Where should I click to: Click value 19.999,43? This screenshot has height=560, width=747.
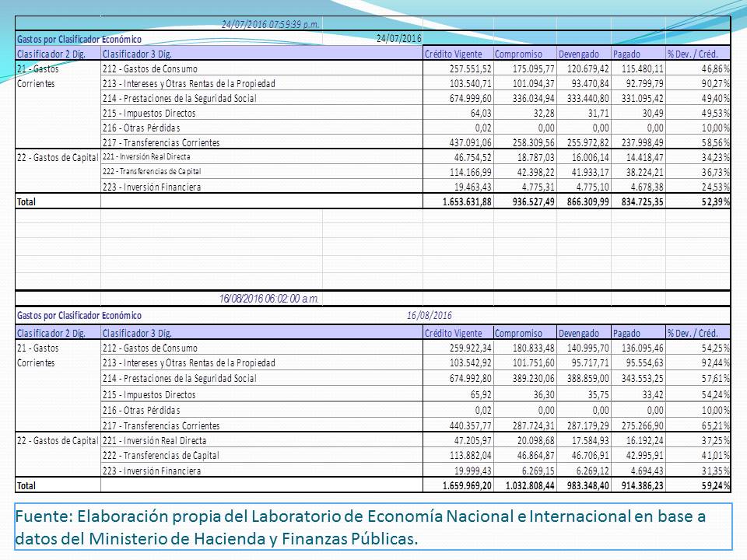point(472,471)
